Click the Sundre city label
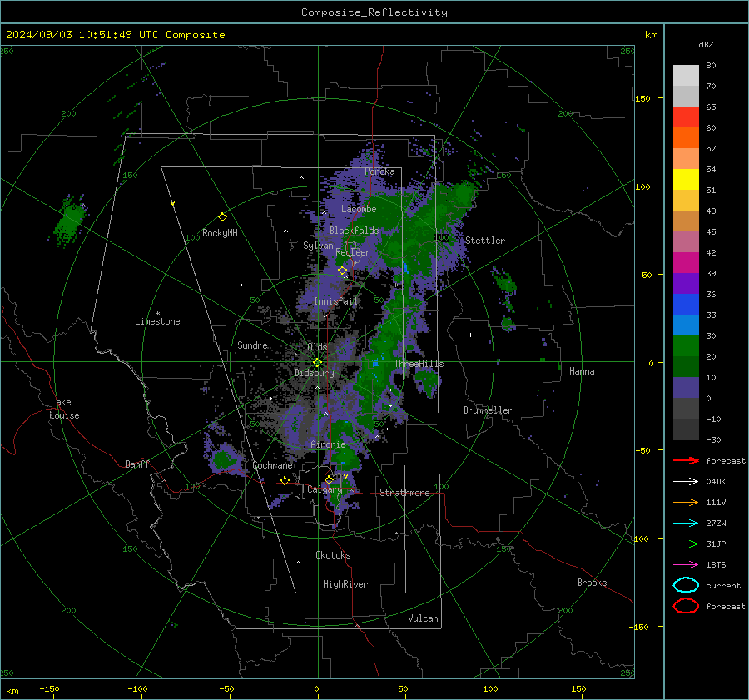This screenshot has width=749, height=700. [x=252, y=345]
